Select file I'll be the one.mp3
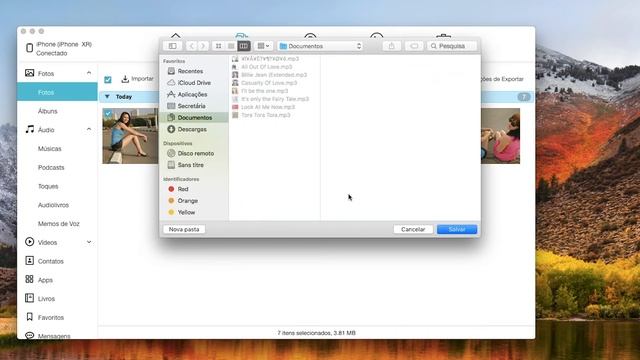The height and width of the screenshot is (360, 640). [x=264, y=91]
